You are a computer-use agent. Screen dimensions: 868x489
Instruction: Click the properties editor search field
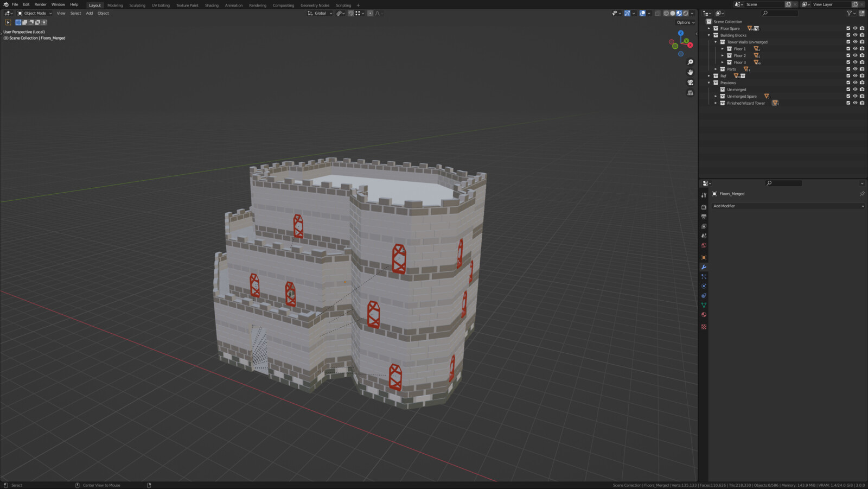point(783,183)
